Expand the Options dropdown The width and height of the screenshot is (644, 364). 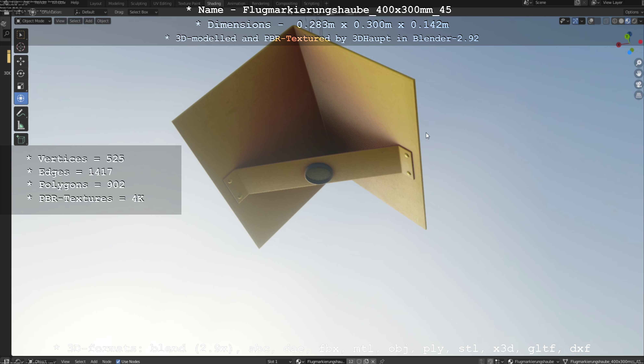click(634, 12)
